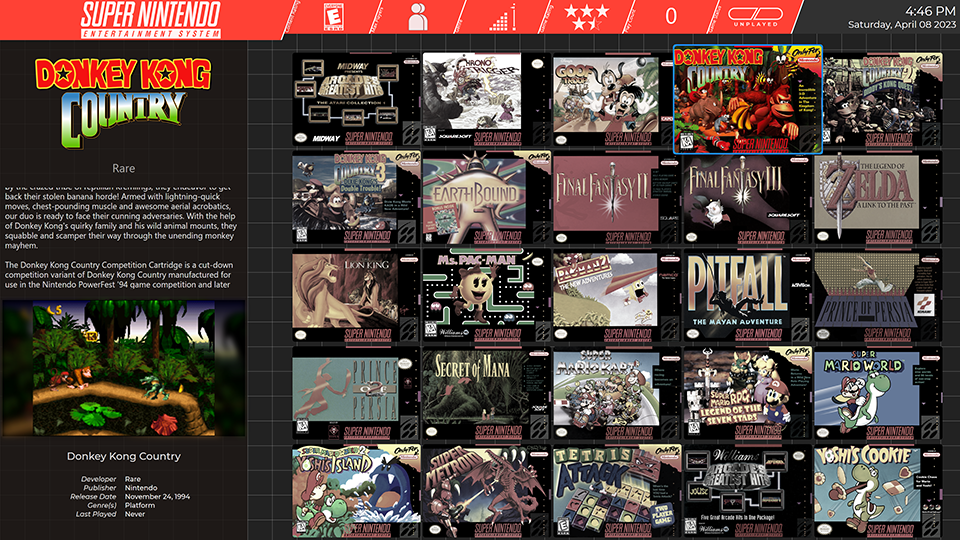Click the Donkey Kong Country title text
Viewport: 960px width, 540px height.
click(x=123, y=456)
